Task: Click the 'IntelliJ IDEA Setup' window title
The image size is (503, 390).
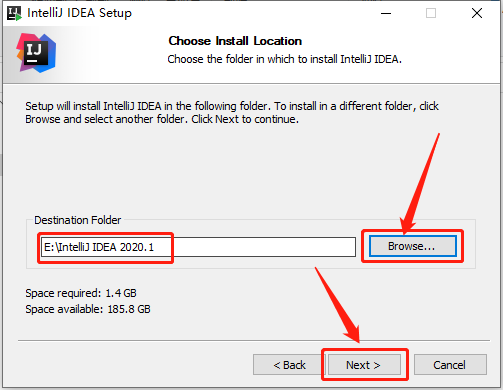Action: click(x=79, y=13)
